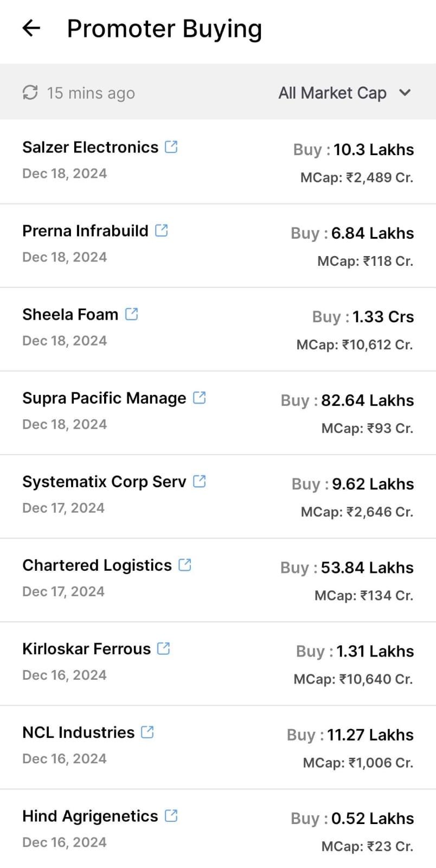Open Chartered Logistics external link icon
The width and height of the screenshot is (436, 868).
coord(185,565)
